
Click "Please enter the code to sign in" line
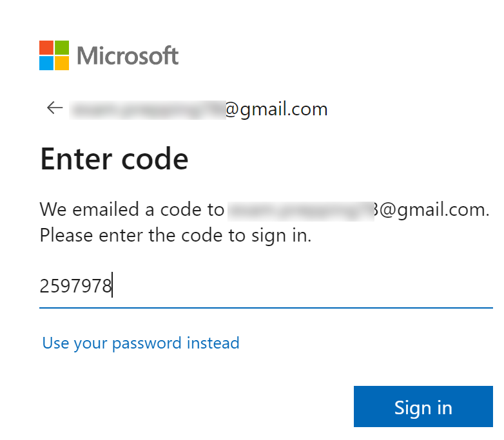tap(175, 235)
